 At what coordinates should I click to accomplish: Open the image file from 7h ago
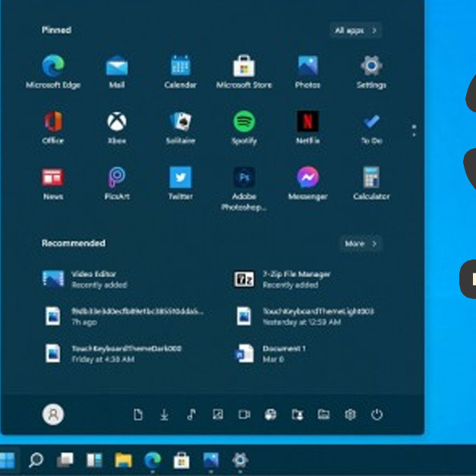pyautogui.click(x=124, y=317)
